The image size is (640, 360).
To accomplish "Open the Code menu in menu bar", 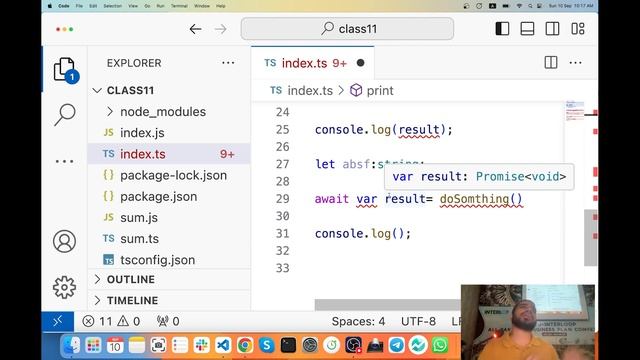I will pos(64,6).
